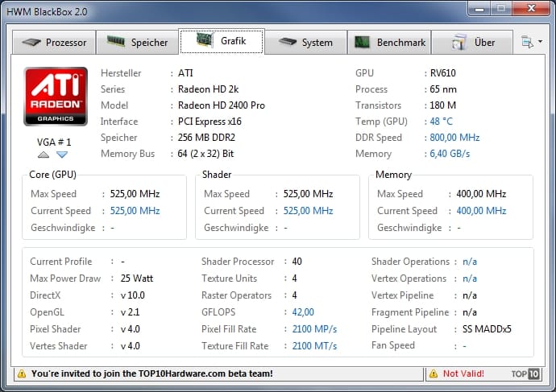The image size is (556, 392).
Task: Click the Not Valid! warning icon
Action: pos(434,373)
